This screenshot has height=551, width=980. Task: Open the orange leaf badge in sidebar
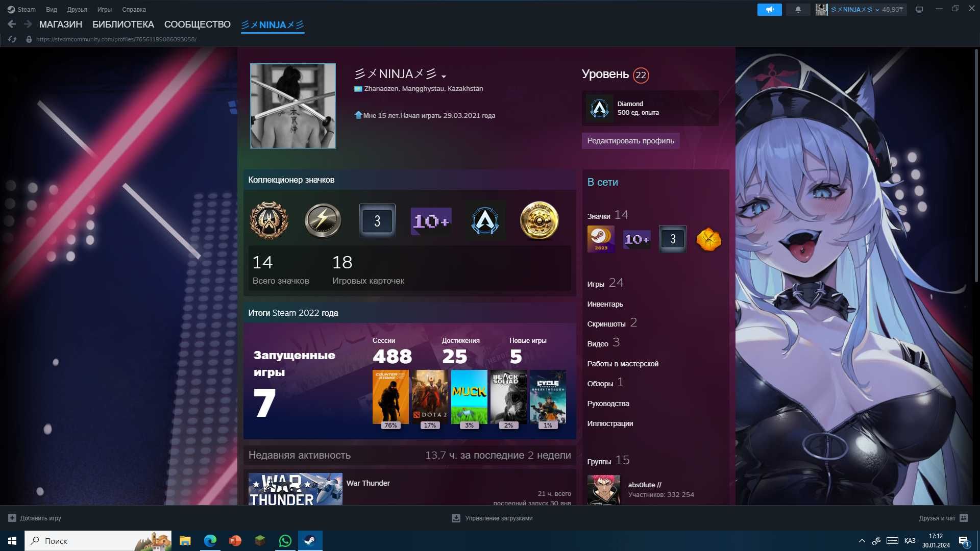pos(708,239)
